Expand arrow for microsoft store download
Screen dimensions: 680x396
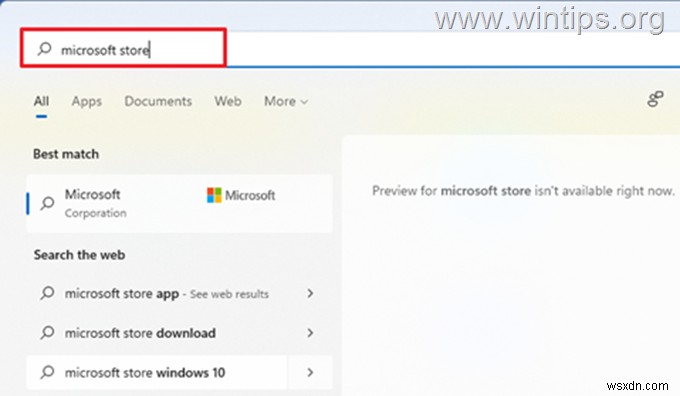click(310, 333)
